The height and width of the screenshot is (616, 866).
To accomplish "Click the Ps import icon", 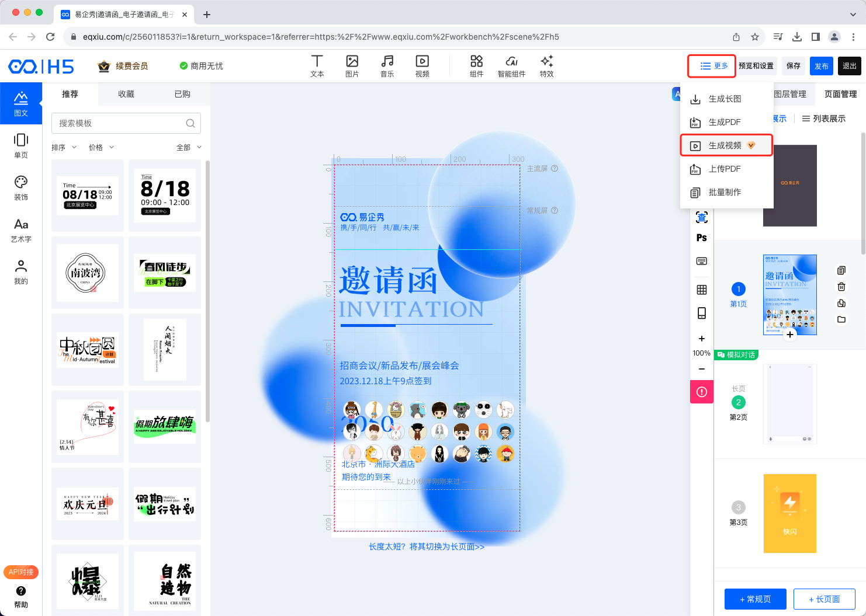I will (x=701, y=238).
